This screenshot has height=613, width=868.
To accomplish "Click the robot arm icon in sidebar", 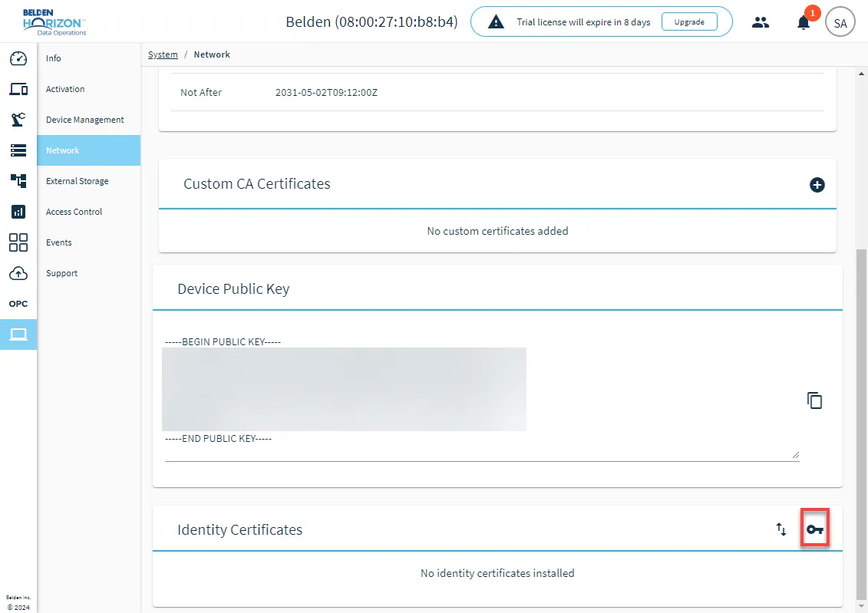I will click(x=18, y=120).
